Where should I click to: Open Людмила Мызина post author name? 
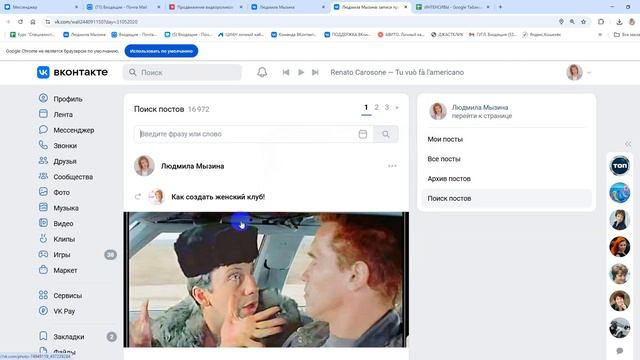click(x=192, y=166)
